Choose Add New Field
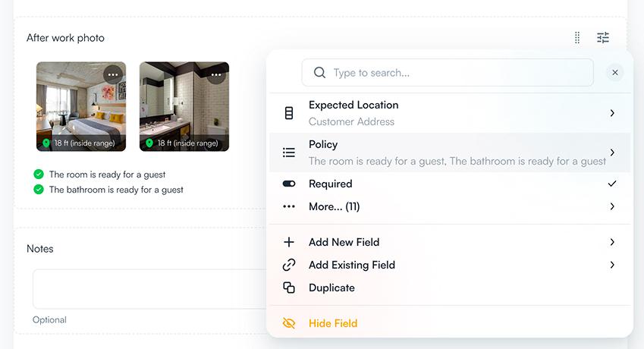 [x=450, y=242]
